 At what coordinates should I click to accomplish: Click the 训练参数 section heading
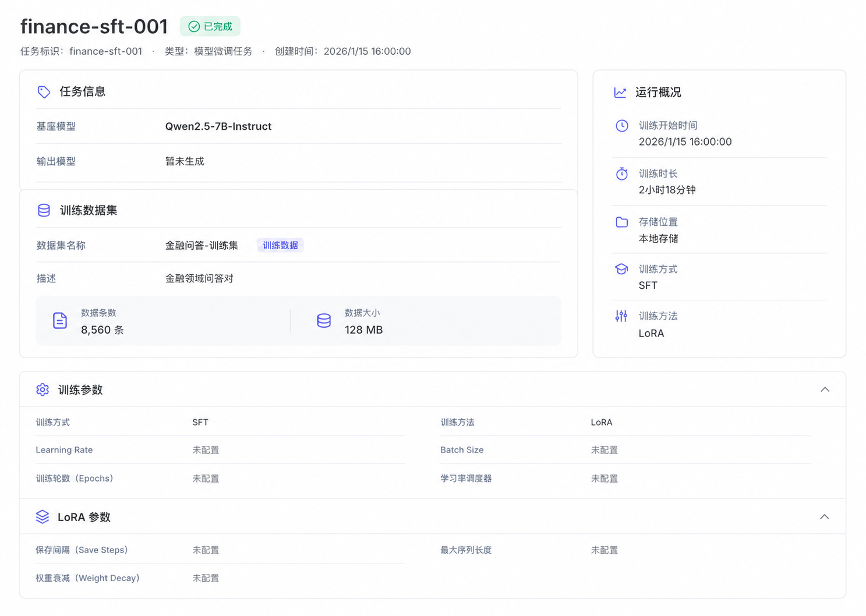[80, 390]
